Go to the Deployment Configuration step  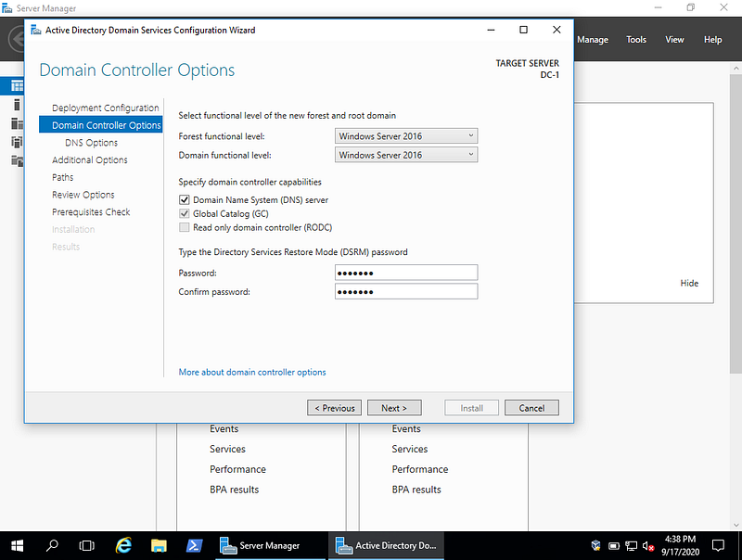coord(106,108)
